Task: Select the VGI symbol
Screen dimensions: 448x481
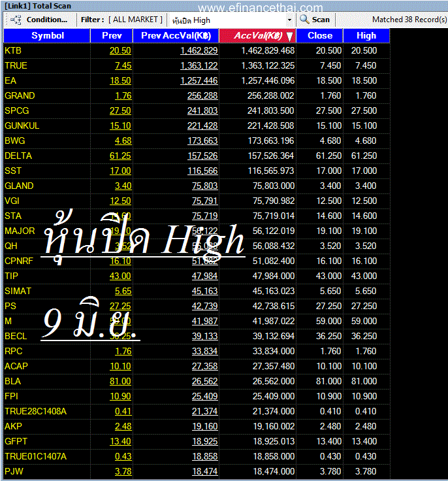Action: coord(12,201)
